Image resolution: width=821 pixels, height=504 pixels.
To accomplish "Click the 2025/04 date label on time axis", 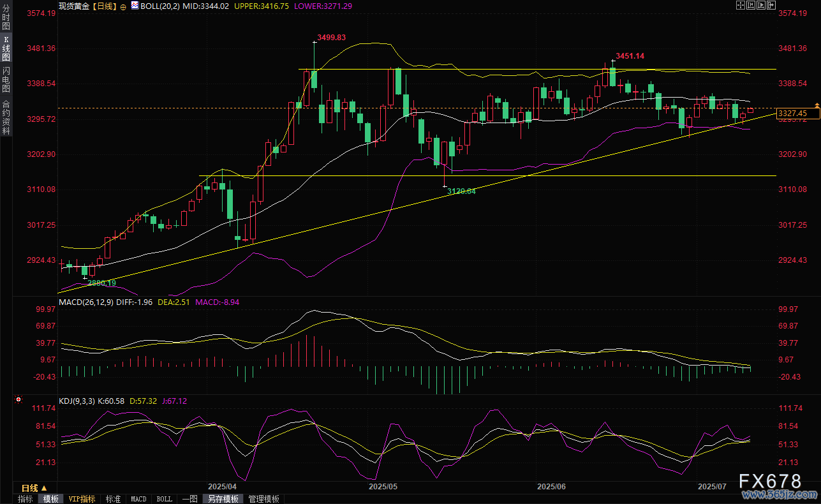I will tap(223, 486).
